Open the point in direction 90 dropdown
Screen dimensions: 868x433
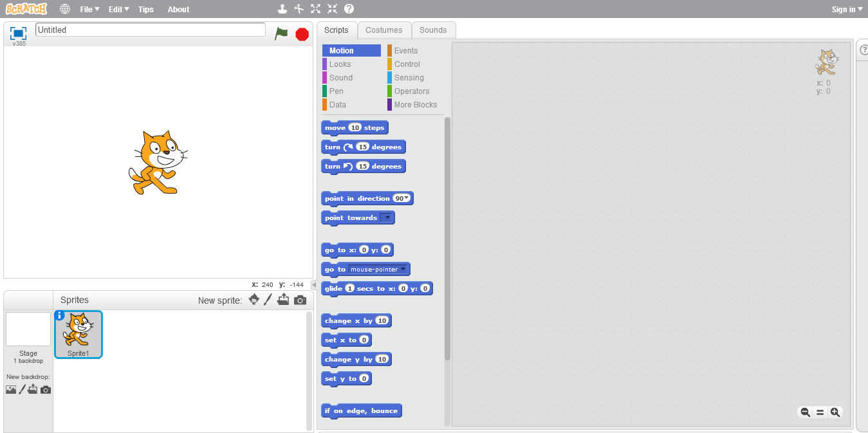405,198
